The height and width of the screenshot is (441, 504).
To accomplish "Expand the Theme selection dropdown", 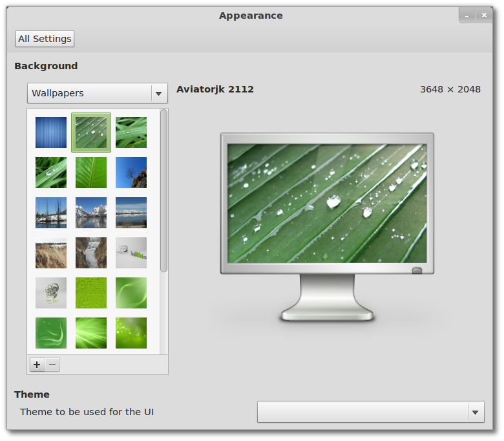I will (371, 412).
